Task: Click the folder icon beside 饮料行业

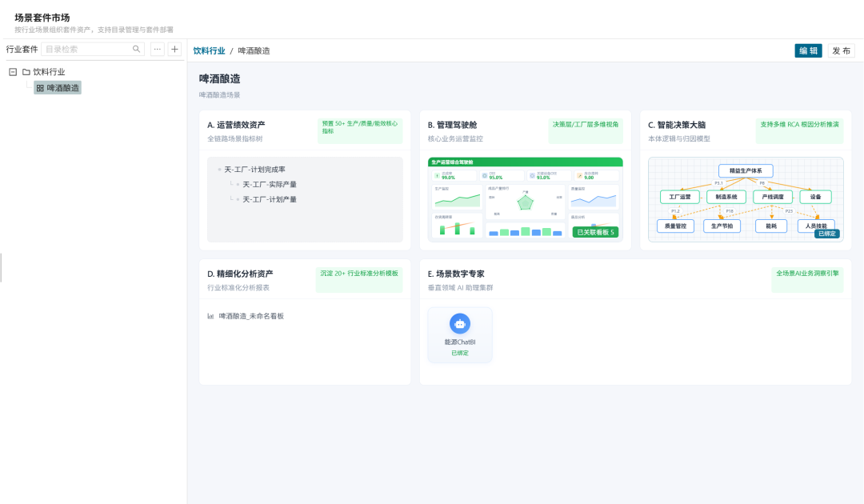Action: pyautogui.click(x=26, y=72)
